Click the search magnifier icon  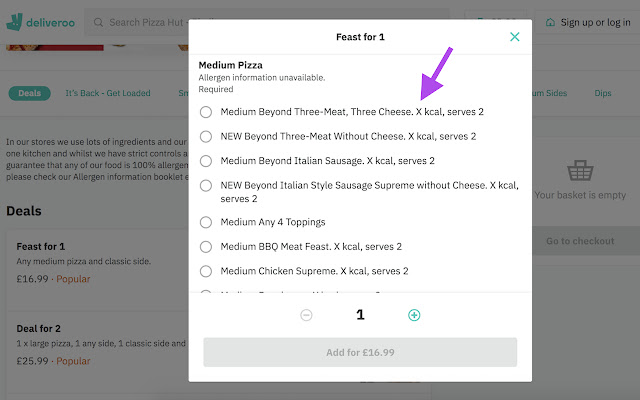97,22
